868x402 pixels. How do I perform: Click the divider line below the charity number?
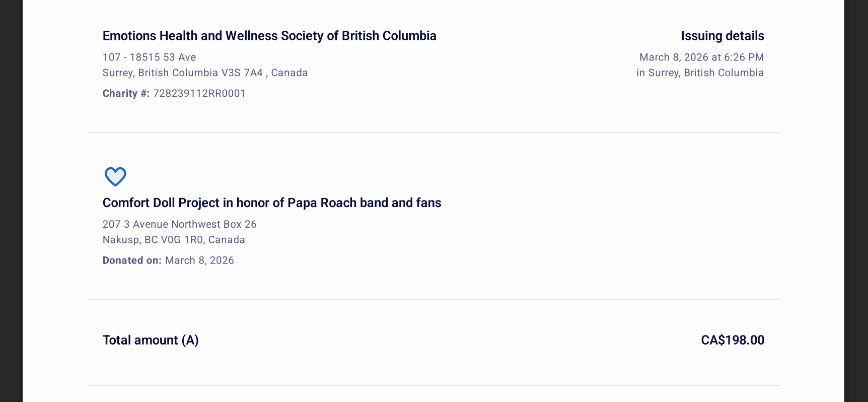point(433,132)
